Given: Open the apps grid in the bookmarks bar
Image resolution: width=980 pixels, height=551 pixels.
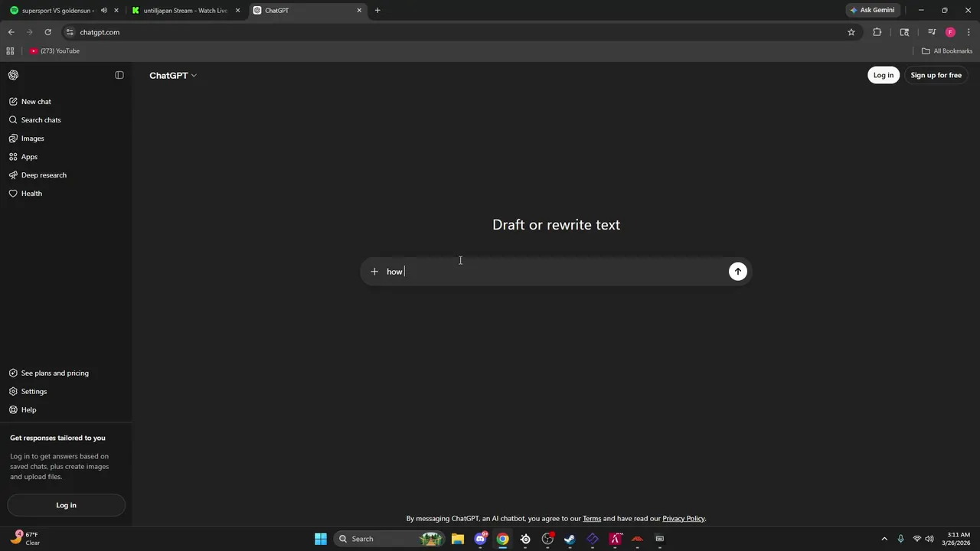Looking at the screenshot, I should (x=10, y=51).
